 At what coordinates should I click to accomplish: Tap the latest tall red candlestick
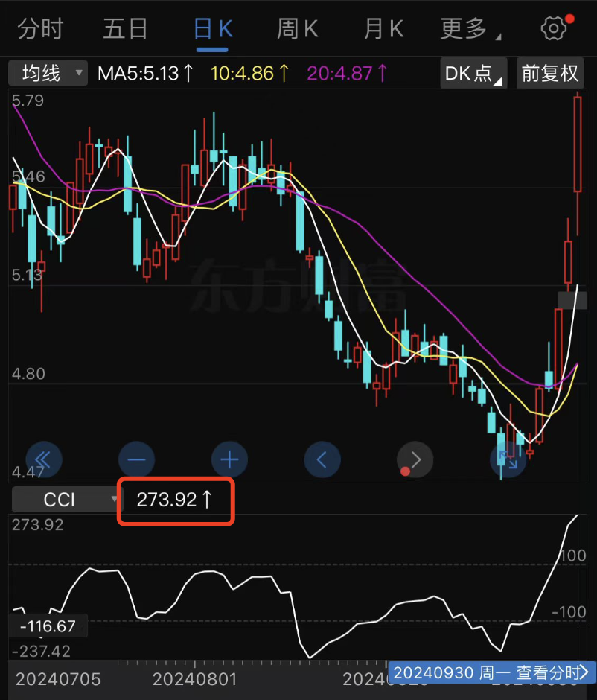[578, 144]
